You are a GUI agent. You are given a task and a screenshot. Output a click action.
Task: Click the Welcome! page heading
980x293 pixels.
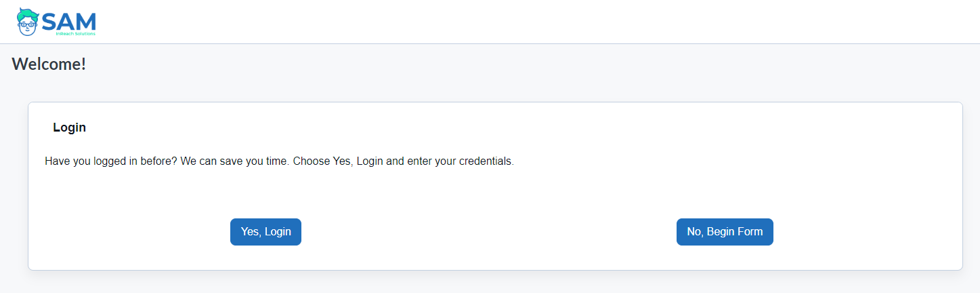pos(49,64)
